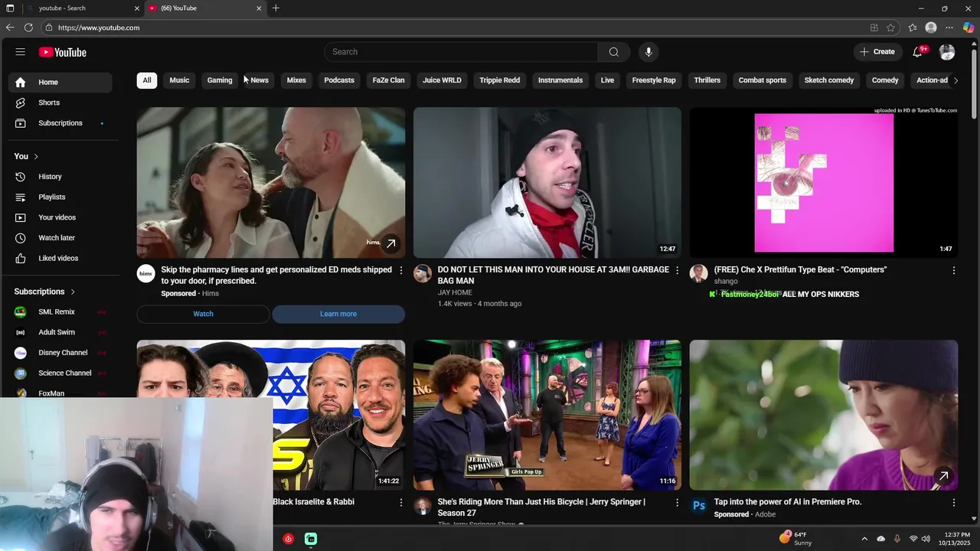Add page to favorites star icon
The width and height of the screenshot is (980, 551).
[x=890, y=28]
